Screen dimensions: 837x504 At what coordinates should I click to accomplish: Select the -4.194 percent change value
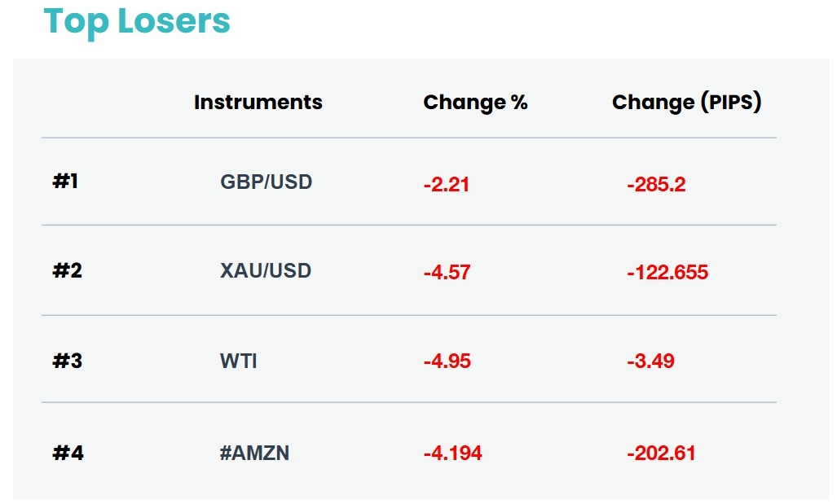pyautogui.click(x=453, y=454)
